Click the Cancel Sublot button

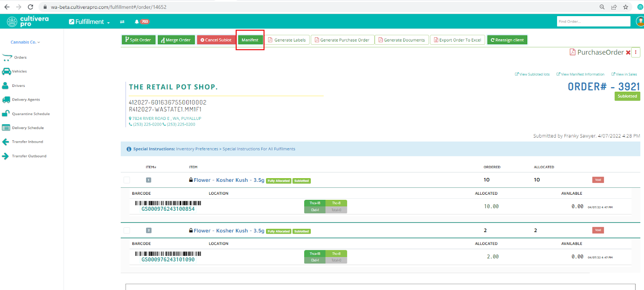(216, 40)
